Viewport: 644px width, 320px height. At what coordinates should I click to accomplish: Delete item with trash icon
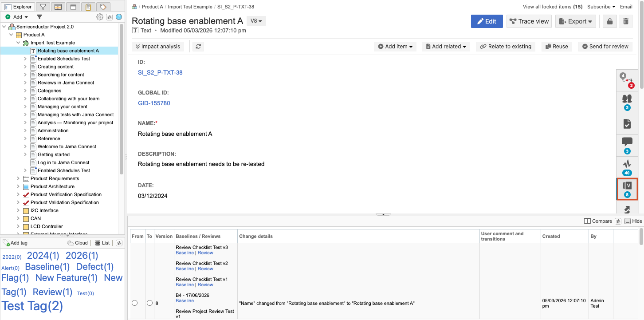(625, 21)
